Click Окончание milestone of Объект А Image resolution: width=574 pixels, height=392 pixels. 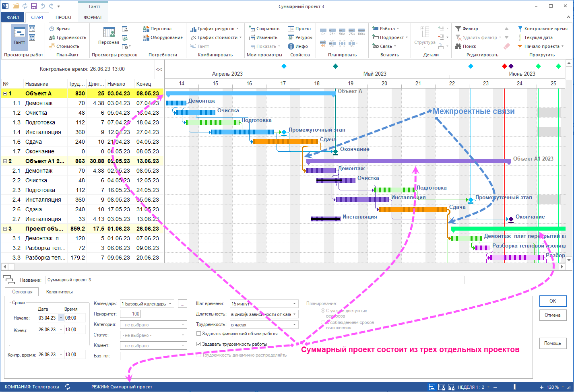click(x=335, y=151)
